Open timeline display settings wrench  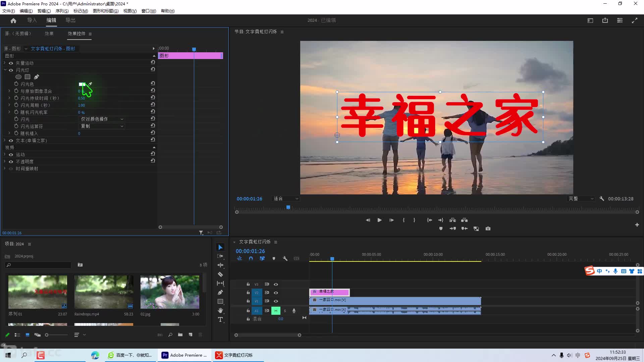(285, 259)
